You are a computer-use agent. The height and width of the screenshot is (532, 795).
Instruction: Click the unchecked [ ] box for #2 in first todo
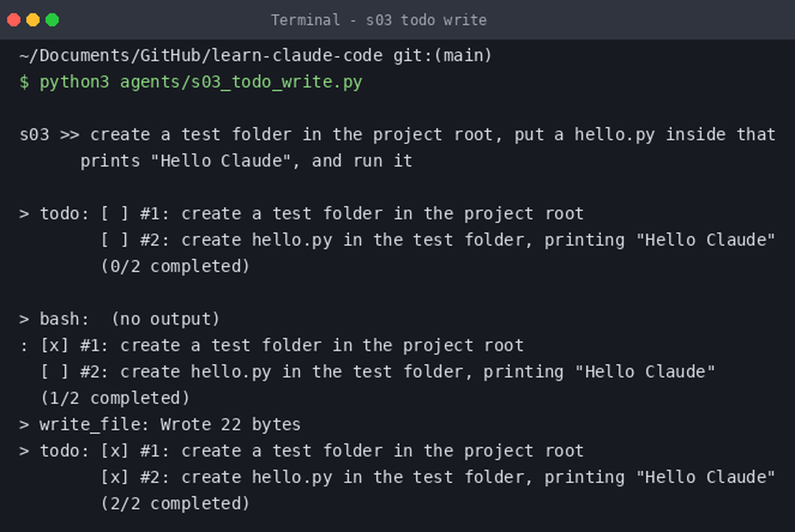click(115, 240)
